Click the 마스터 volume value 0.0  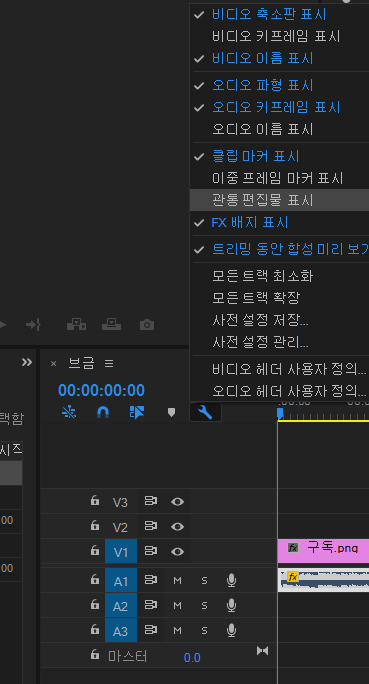(192, 657)
